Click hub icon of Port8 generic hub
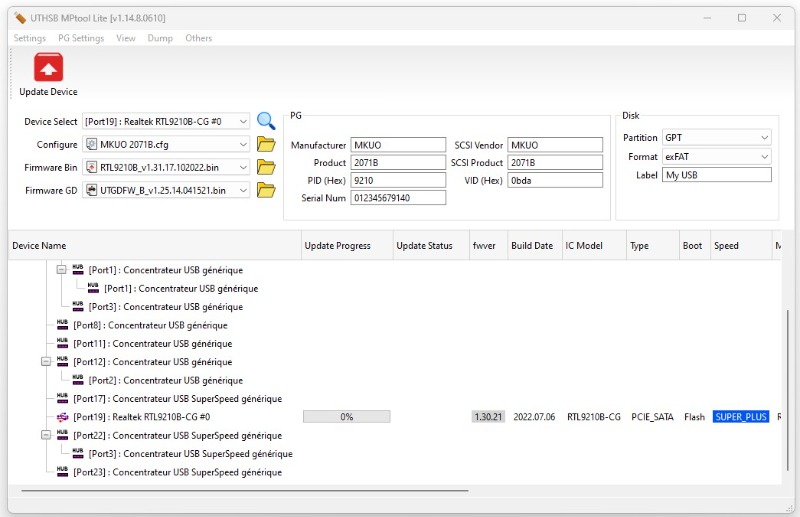The height and width of the screenshot is (517, 800). (62, 325)
